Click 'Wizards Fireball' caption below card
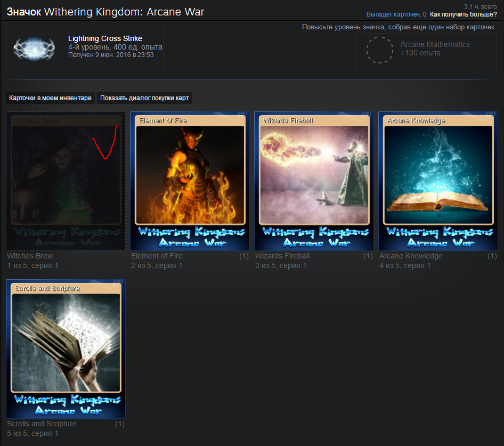Screen dimensions: 504x446 (282, 256)
